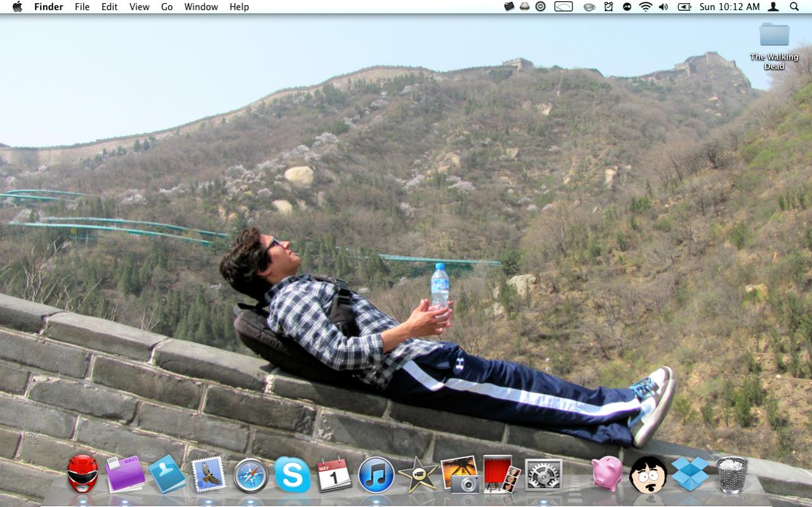Open the Dropbox folder in the dock
This screenshot has height=507, width=812.
click(x=690, y=474)
